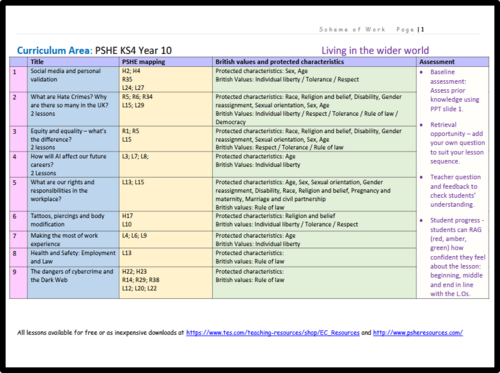This screenshot has height=373, width=500.
Task: Click the 'Living in the wider world' heading
Action: tap(375, 50)
